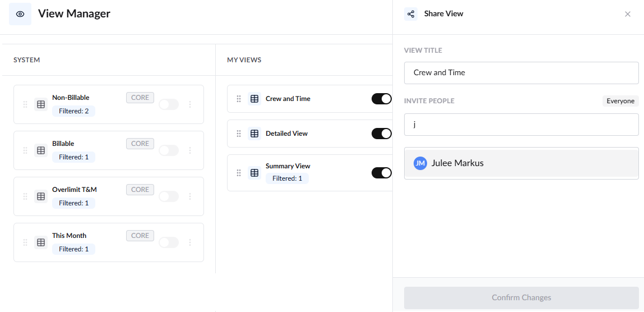Toggle off the Crew and Time view
644x312 pixels.
(382, 99)
